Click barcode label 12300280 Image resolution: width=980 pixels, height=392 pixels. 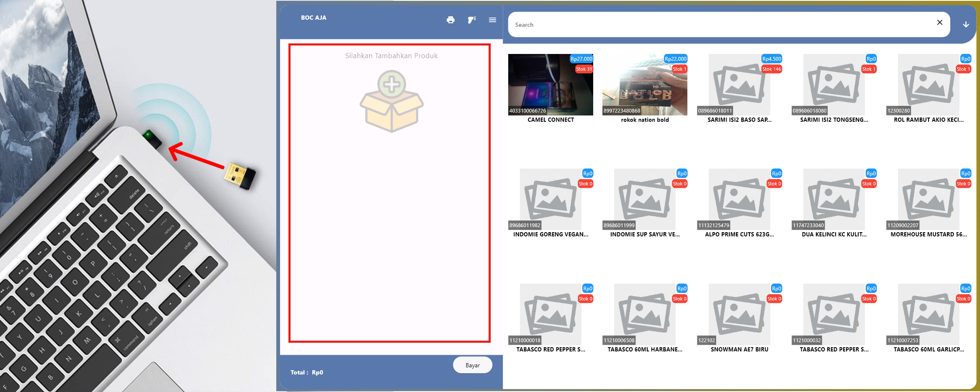click(898, 111)
